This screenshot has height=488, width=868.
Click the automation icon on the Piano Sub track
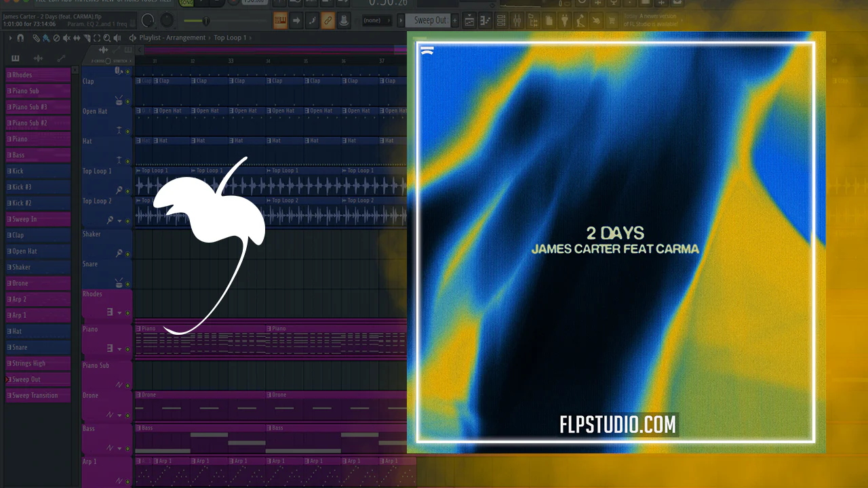click(119, 384)
